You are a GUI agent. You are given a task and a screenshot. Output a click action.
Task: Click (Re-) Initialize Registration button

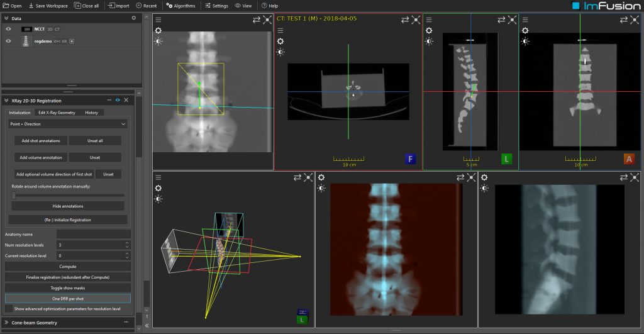68,220
